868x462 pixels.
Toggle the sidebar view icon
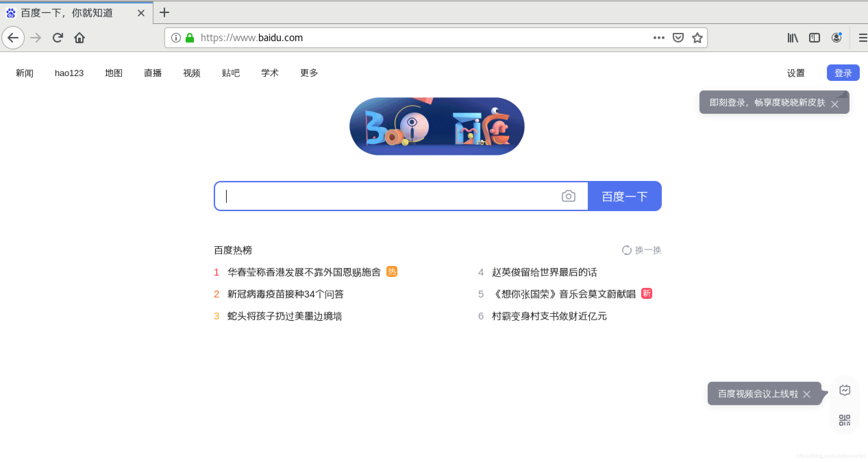tap(814, 38)
